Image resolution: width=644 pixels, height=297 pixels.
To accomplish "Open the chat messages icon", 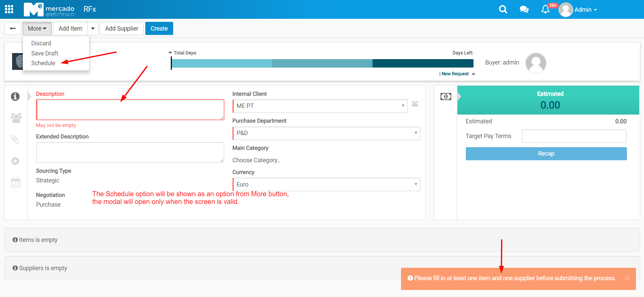I will click(x=524, y=9).
